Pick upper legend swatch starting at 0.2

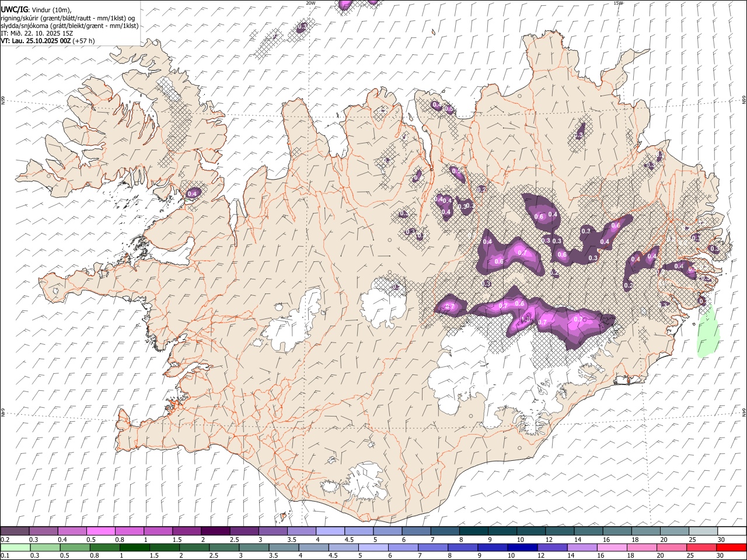[x=15, y=531]
